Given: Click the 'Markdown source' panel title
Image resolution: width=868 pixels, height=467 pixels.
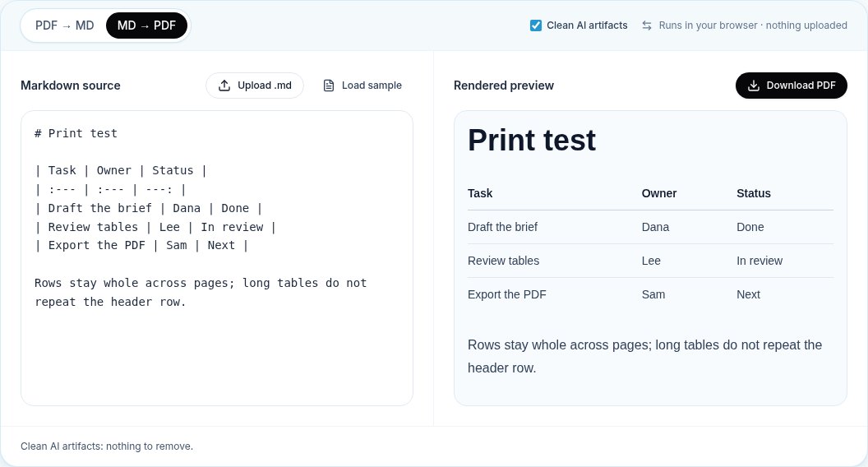Looking at the screenshot, I should click(x=71, y=86).
